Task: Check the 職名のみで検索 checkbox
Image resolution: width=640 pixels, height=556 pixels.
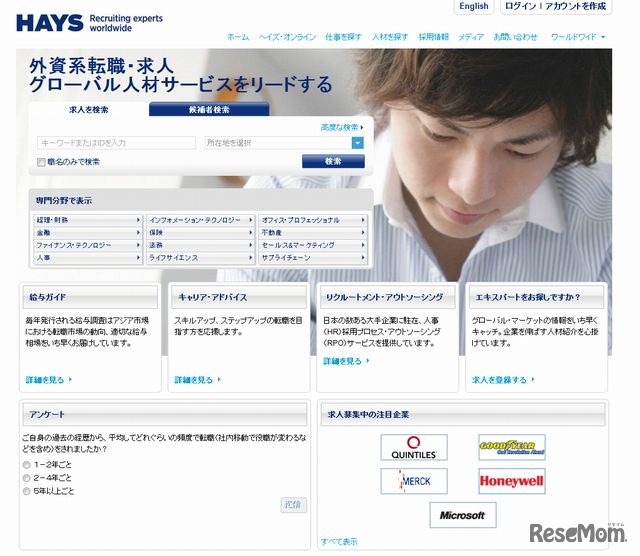Action: point(41,162)
